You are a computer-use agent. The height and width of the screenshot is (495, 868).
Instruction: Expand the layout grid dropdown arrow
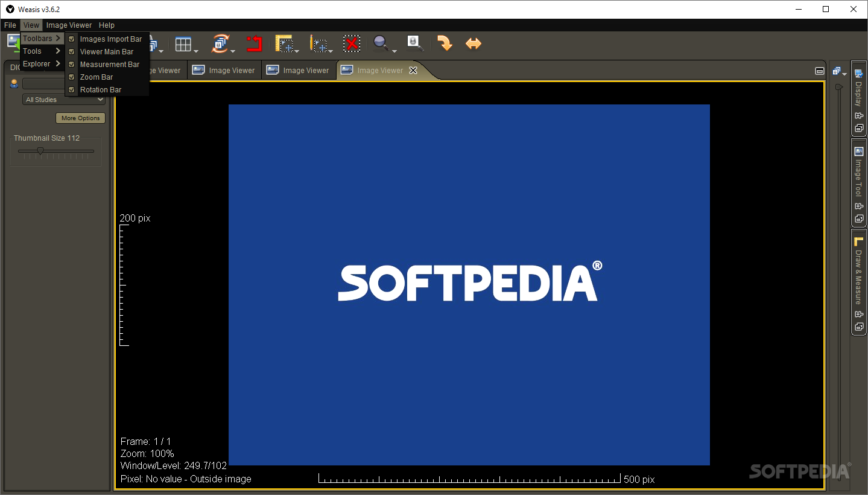coord(196,51)
